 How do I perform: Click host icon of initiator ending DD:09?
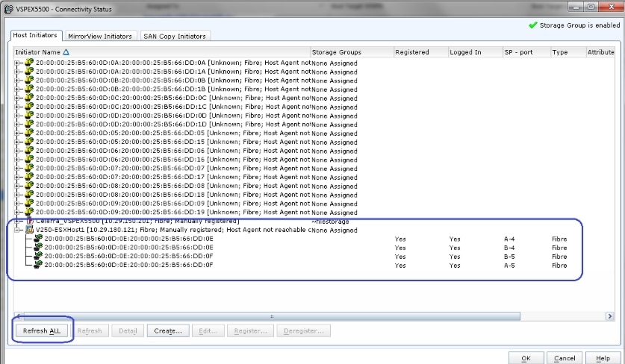[29, 203]
